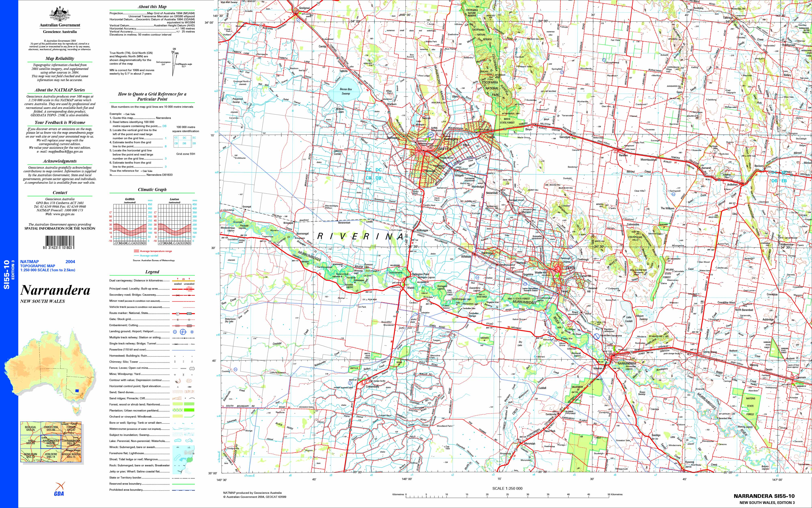Select the Morundah town label

[530, 444]
